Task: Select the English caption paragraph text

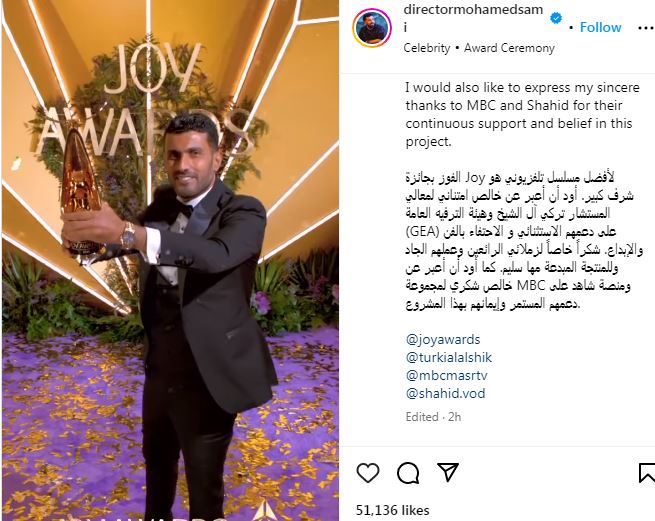Action: (x=522, y=114)
